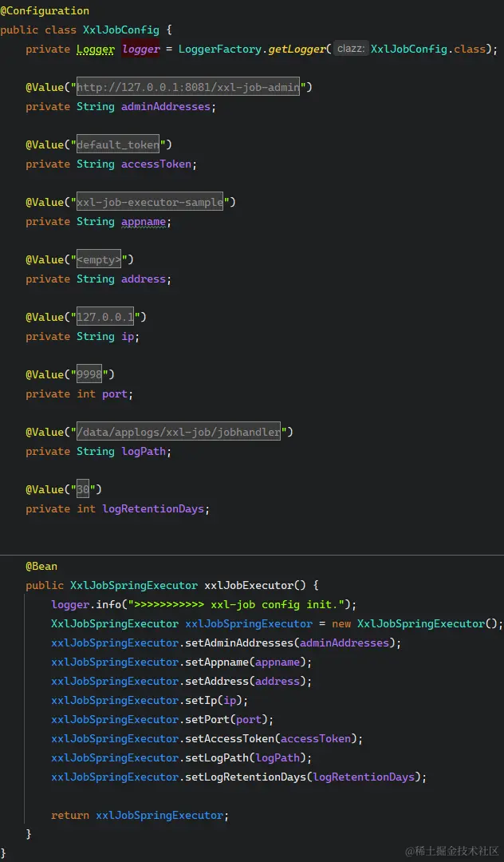Click logRetentionDays argument inside setLogRetentionDays
This screenshot has width=504, height=862.
click(x=364, y=777)
